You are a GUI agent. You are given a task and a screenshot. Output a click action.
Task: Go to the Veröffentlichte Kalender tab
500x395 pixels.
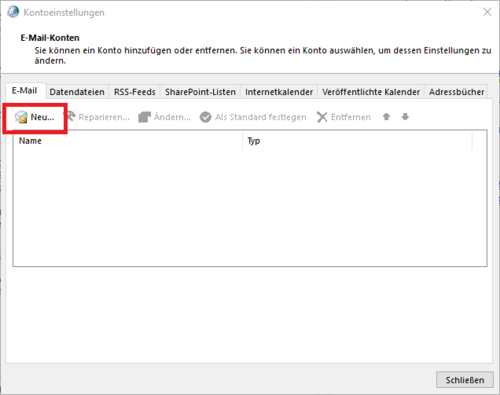pos(371,92)
